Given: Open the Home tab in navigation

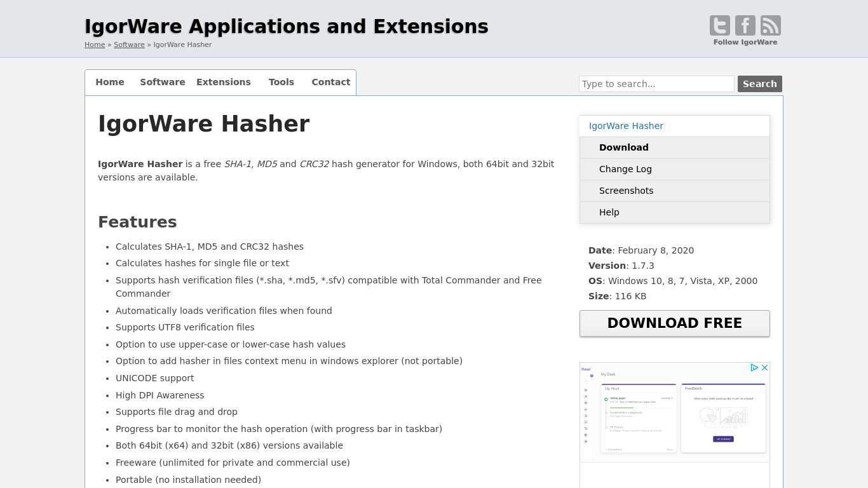Looking at the screenshot, I should coord(110,82).
